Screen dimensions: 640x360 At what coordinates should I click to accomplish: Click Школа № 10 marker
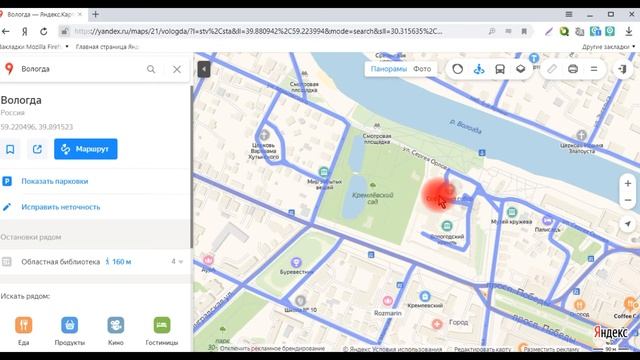[x=300, y=301]
